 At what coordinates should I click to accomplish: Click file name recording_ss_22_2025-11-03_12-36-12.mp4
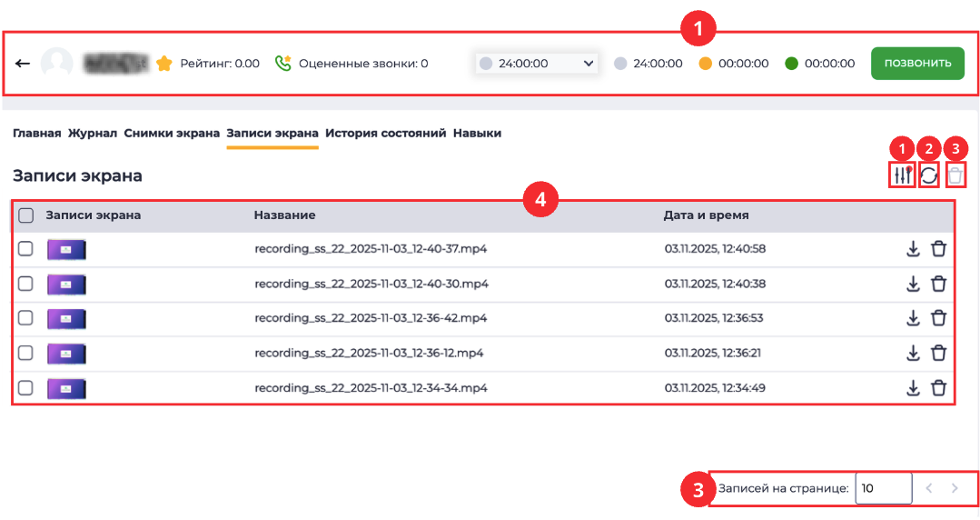tap(369, 353)
